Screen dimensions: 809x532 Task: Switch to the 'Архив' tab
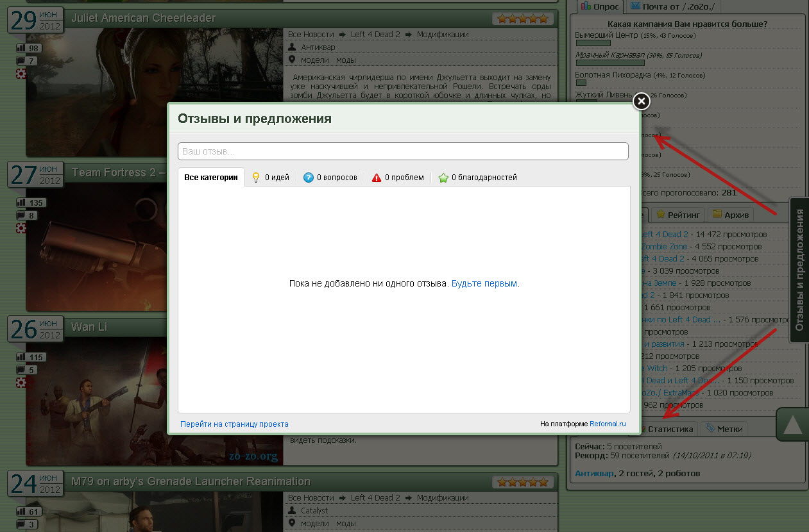[730, 214]
